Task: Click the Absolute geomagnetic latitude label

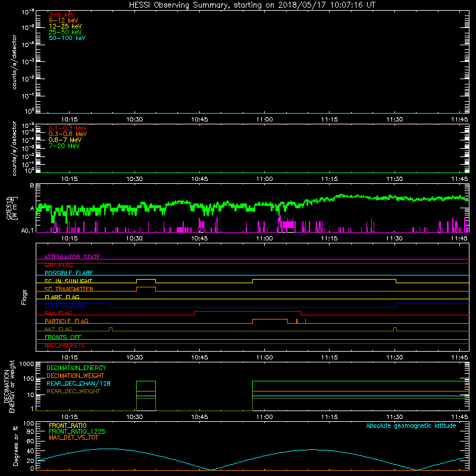Action: 411,426
